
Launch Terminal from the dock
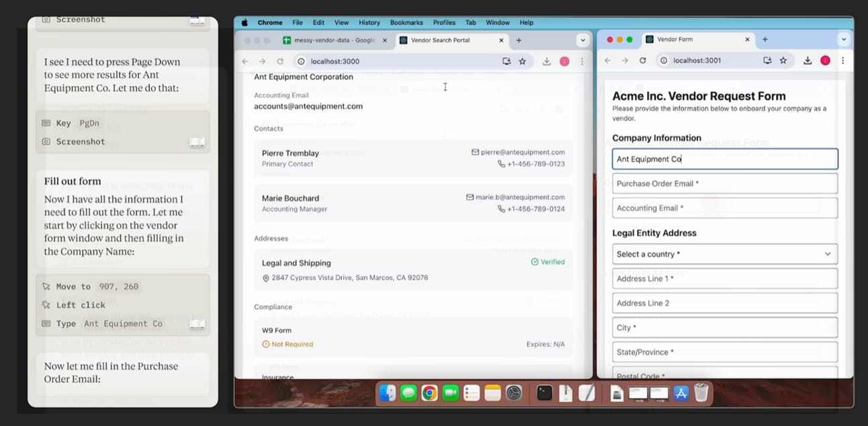(545, 393)
